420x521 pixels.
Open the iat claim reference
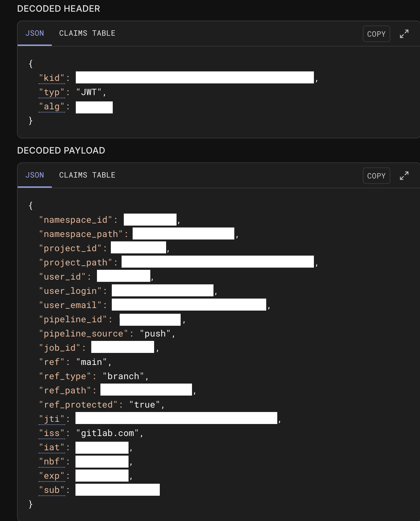[x=52, y=447]
